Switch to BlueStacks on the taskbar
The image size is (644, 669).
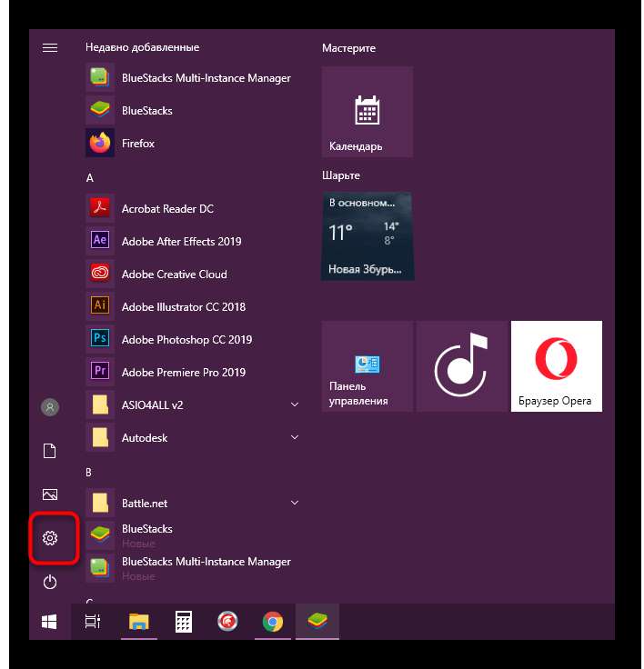coord(317,622)
